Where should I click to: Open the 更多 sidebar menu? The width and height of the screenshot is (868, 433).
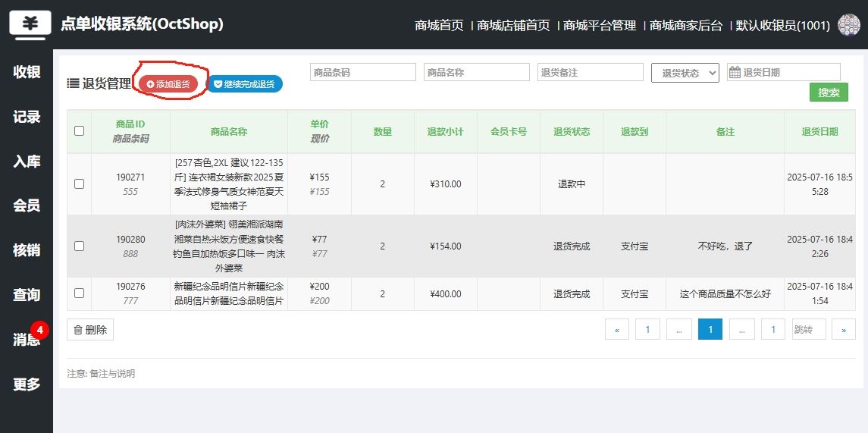(x=27, y=384)
